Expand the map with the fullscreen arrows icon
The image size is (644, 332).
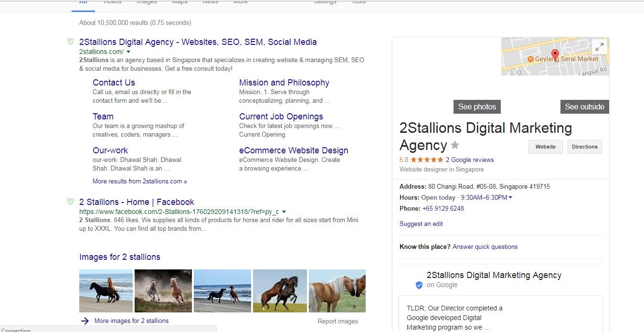599,47
